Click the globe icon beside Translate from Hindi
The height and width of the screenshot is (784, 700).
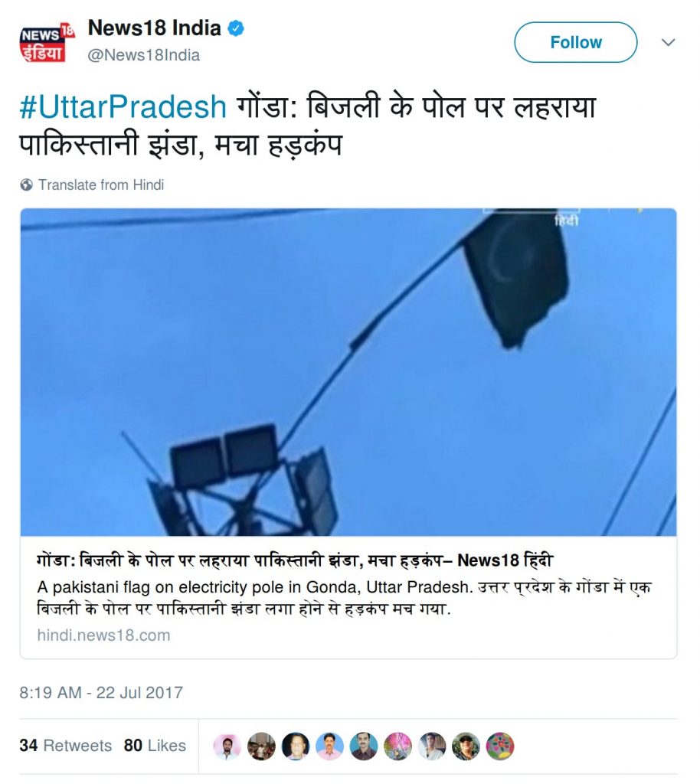coord(27,185)
